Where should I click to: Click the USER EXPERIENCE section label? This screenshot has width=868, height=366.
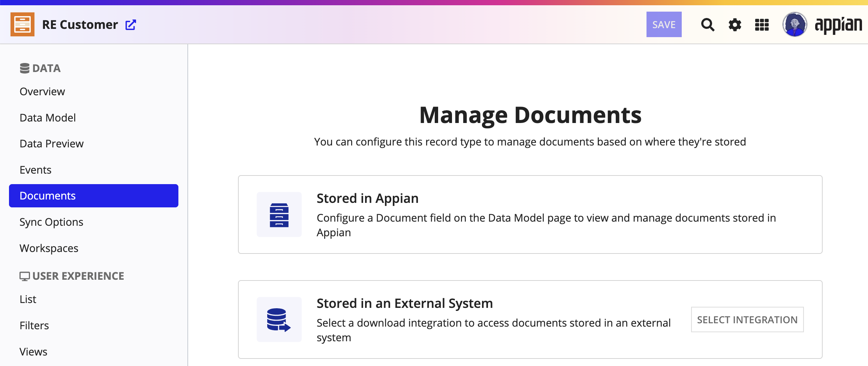(78, 276)
